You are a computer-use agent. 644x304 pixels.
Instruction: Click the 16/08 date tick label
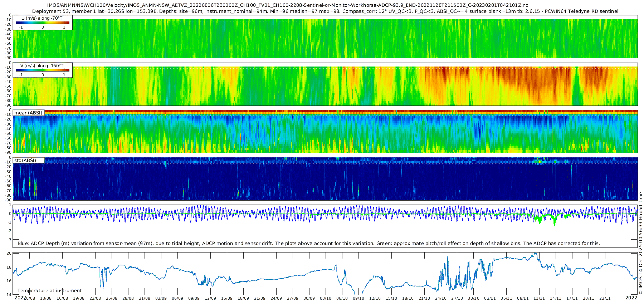(62, 298)
